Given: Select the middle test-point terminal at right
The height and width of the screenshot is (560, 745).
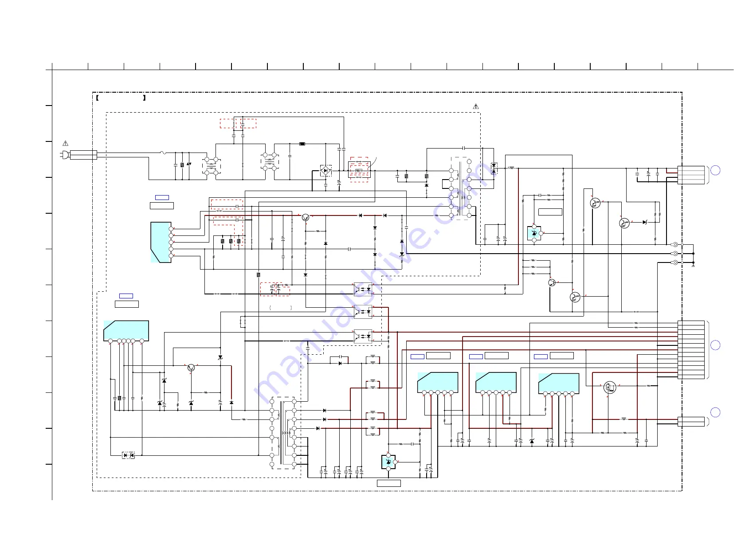Looking at the screenshot, I should tap(675, 253).
